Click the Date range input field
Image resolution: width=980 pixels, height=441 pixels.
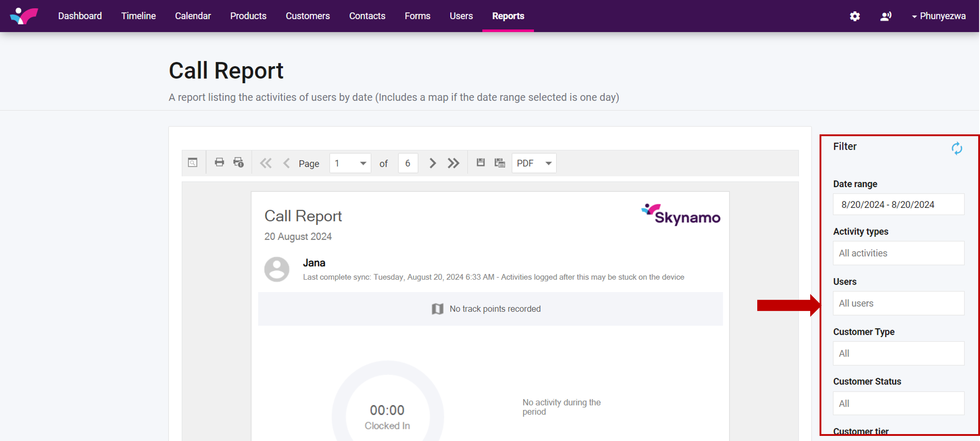point(898,205)
